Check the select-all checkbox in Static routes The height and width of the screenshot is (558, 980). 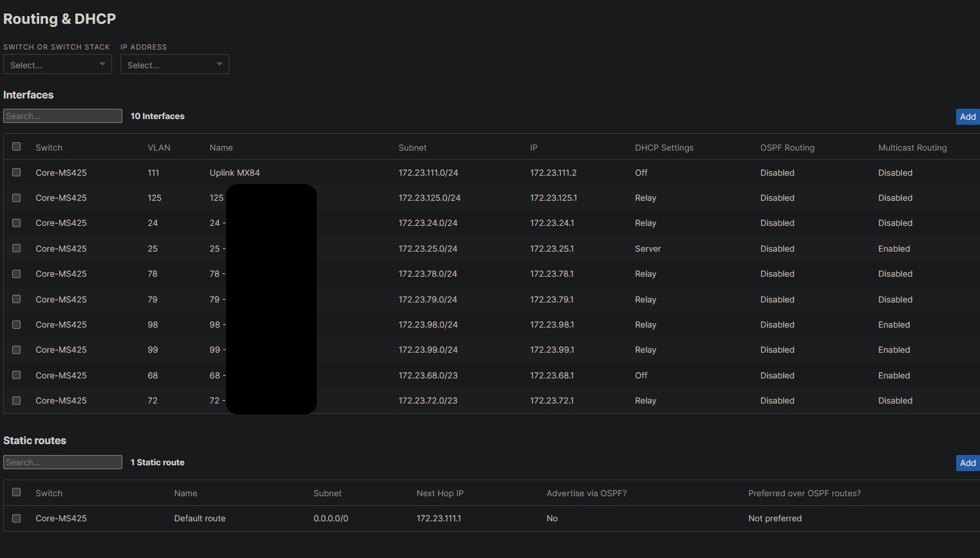(16, 492)
